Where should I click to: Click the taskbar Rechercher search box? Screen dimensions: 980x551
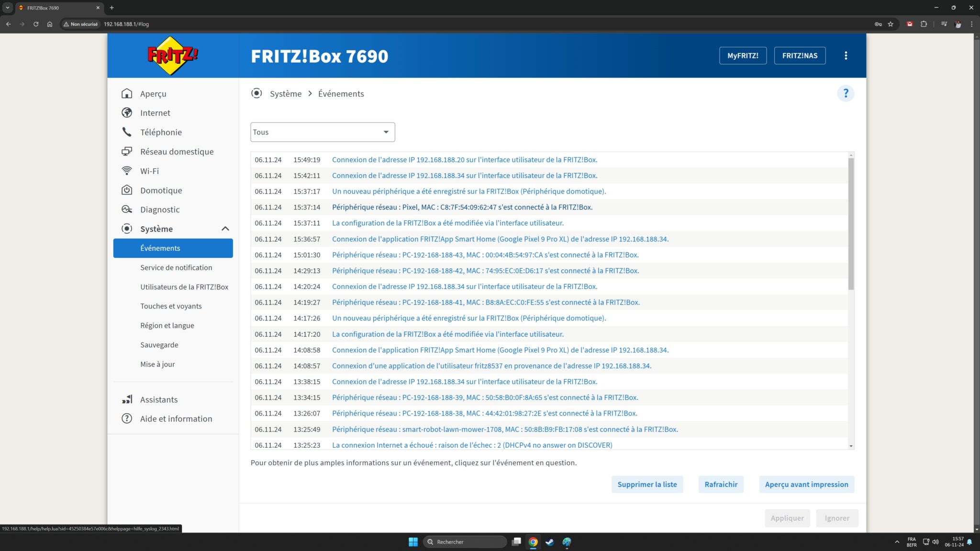click(465, 541)
